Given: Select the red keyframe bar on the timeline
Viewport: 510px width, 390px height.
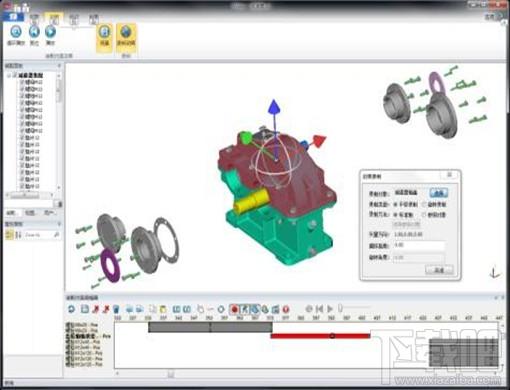Looking at the screenshot, I should (x=320, y=336).
